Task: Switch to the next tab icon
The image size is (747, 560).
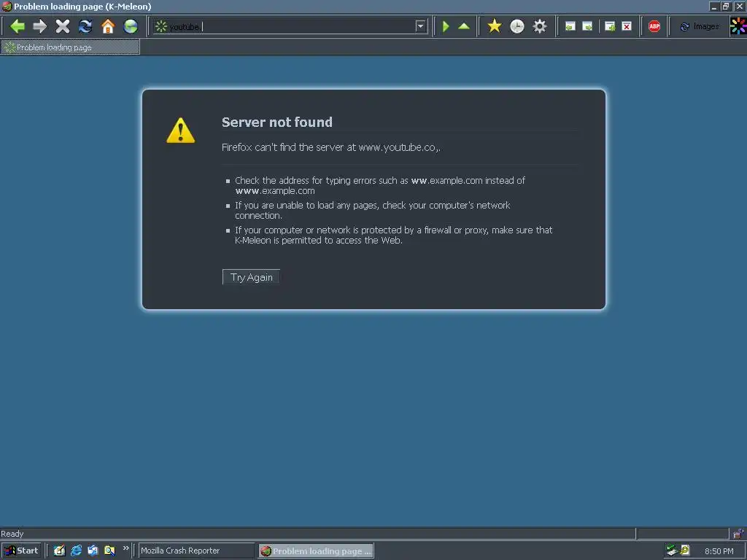Action: click(x=587, y=27)
